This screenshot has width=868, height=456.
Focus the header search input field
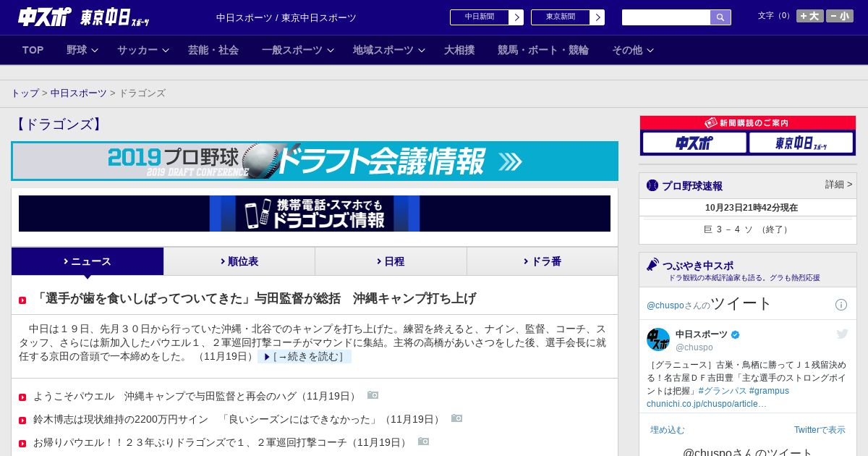666,17
